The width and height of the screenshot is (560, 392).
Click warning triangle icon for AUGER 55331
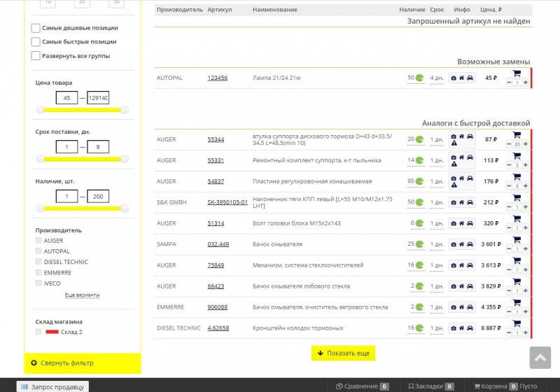coord(454,164)
